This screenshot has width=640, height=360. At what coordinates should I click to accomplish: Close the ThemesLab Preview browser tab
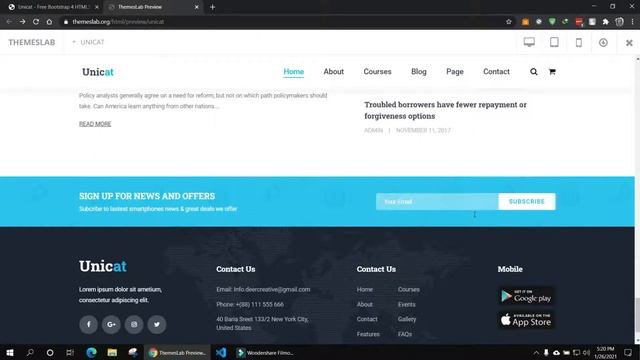coord(196,7)
